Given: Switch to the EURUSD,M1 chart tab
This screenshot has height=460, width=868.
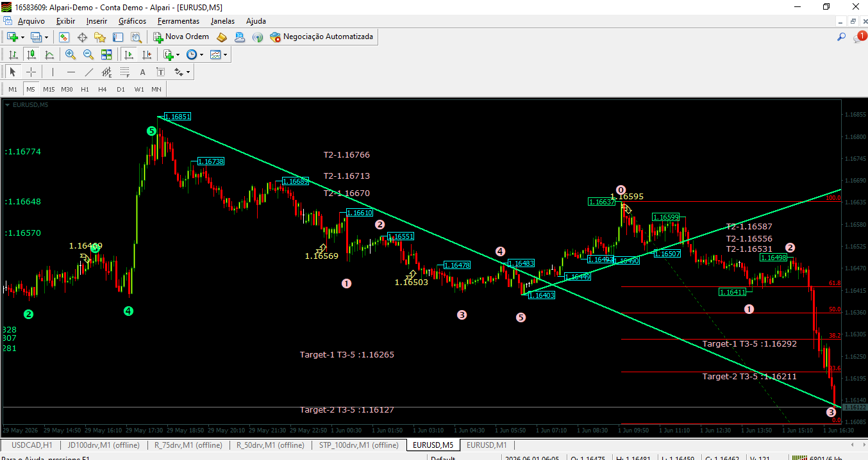Looking at the screenshot, I should (x=487, y=445).
